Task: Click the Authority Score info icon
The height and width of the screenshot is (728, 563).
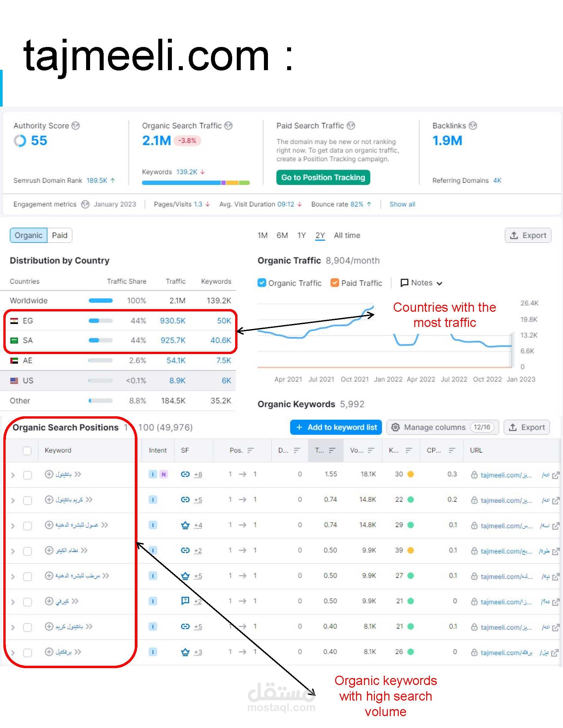Action: pos(76,126)
